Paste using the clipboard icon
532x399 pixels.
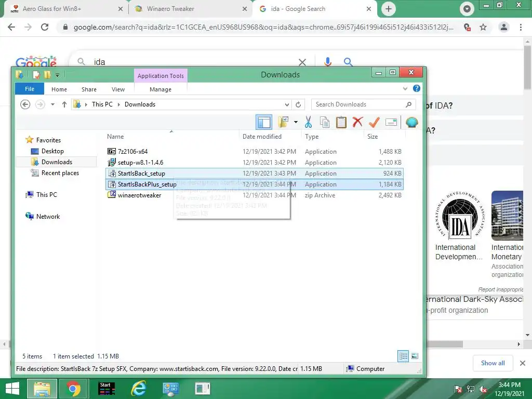(341, 122)
